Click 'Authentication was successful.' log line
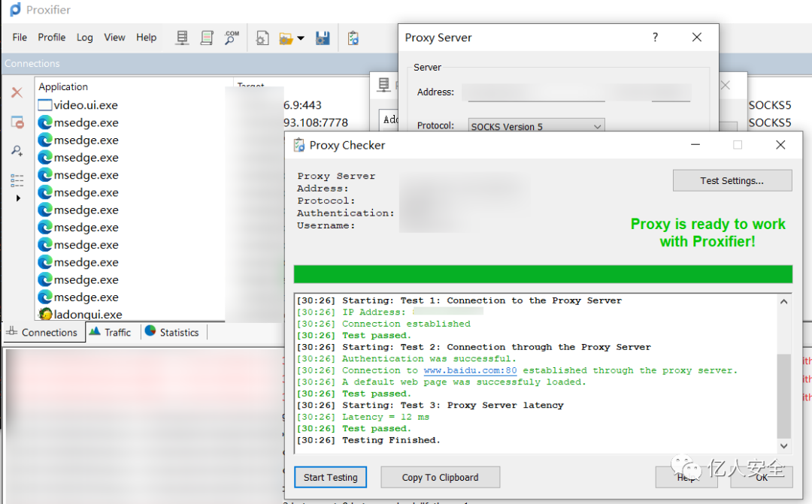 coord(407,358)
